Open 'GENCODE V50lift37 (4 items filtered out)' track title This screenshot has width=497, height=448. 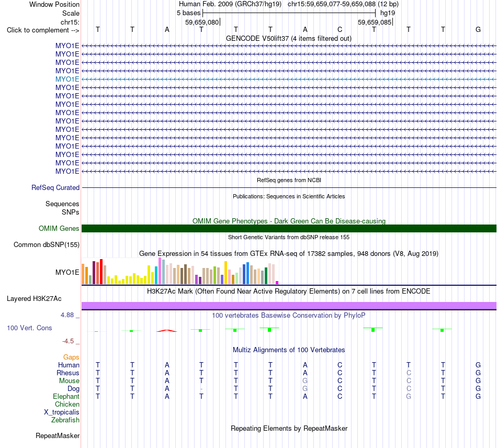[288, 38]
